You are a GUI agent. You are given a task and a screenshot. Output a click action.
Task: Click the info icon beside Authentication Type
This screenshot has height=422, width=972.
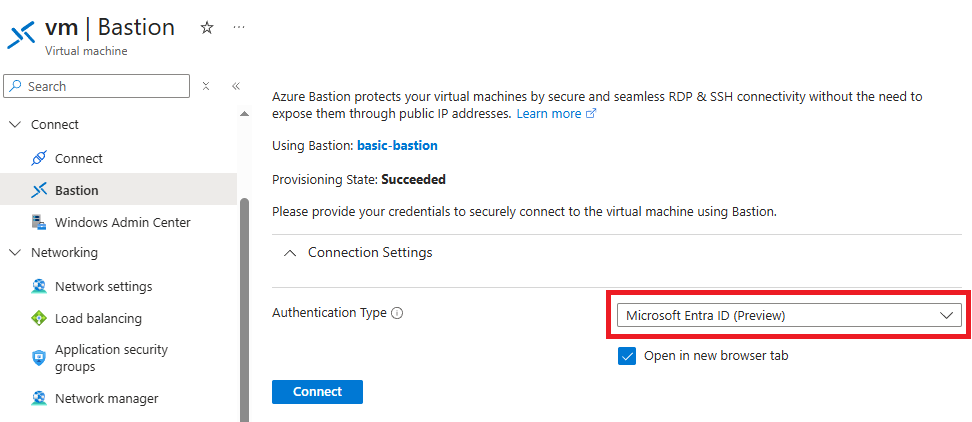397,314
